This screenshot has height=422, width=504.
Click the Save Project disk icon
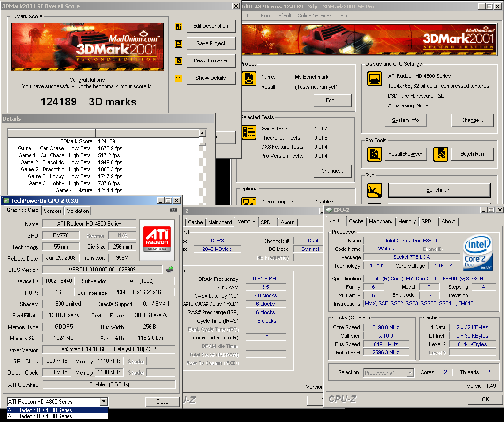(179, 44)
